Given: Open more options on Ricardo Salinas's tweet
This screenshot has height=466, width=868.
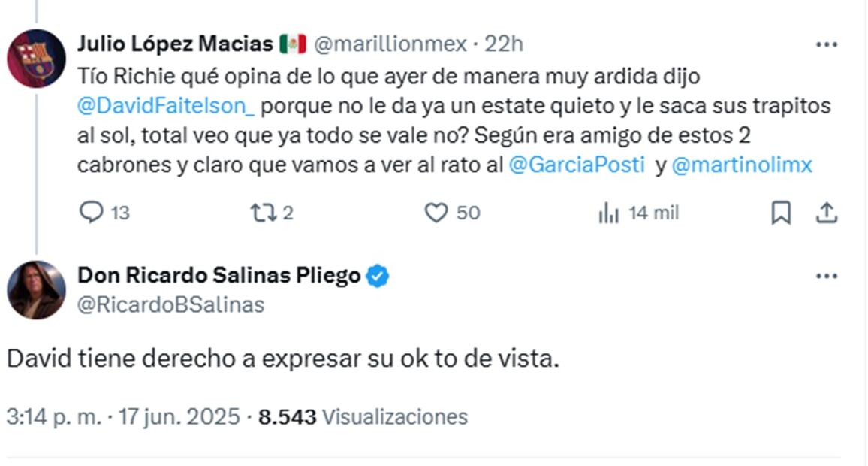Looking at the screenshot, I should [826, 277].
